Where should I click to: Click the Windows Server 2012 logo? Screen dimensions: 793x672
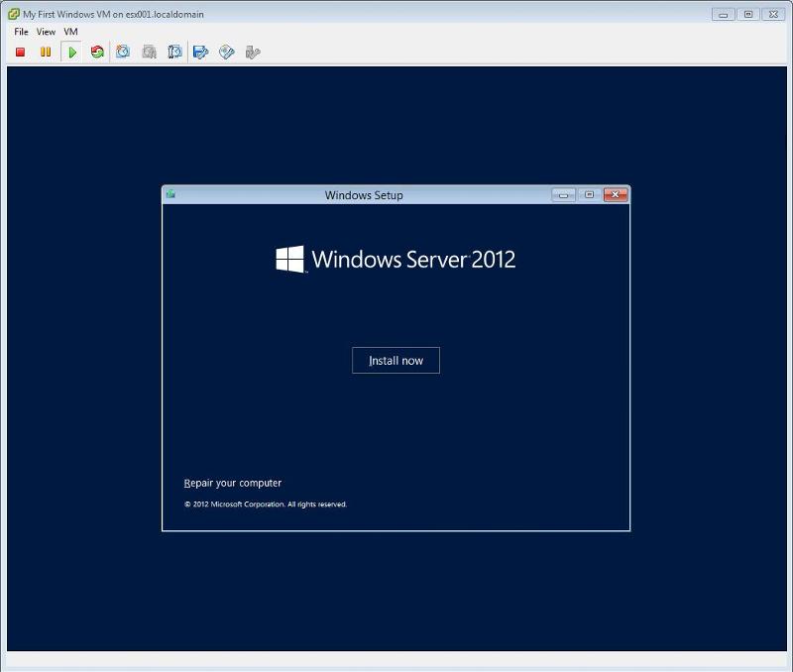(396, 260)
